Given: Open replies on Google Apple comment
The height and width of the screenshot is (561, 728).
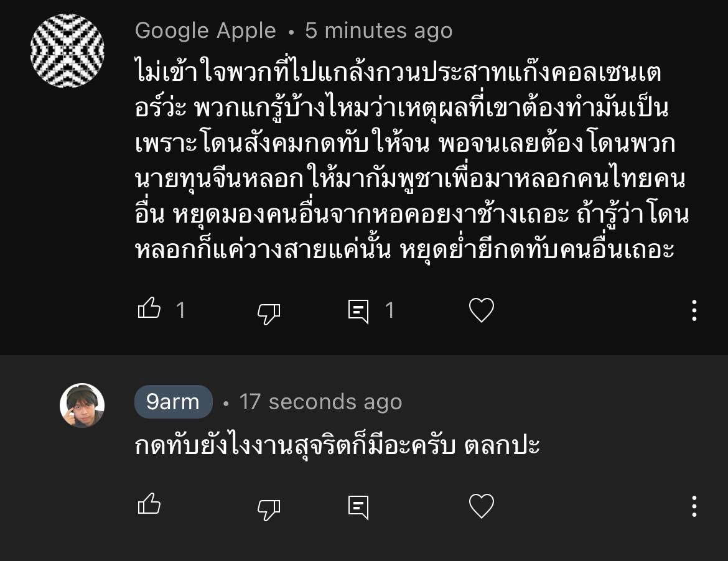Looking at the screenshot, I should [x=358, y=312].
